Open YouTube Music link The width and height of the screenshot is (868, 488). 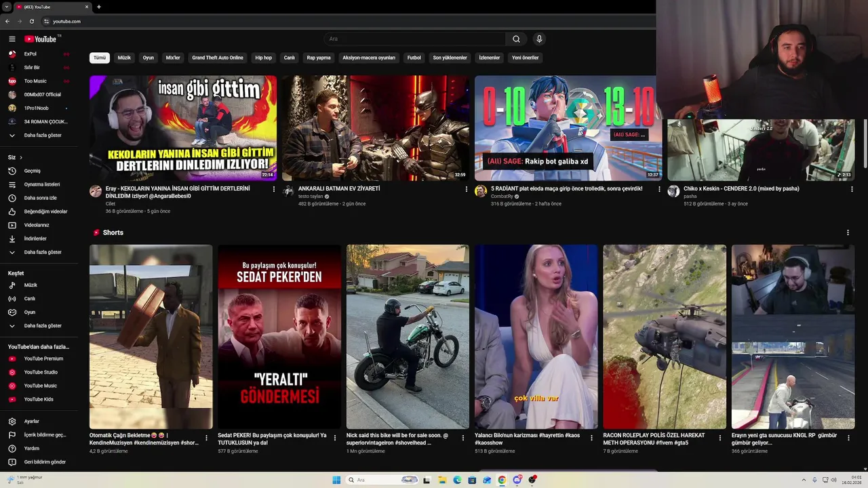[x=39, y=386]
